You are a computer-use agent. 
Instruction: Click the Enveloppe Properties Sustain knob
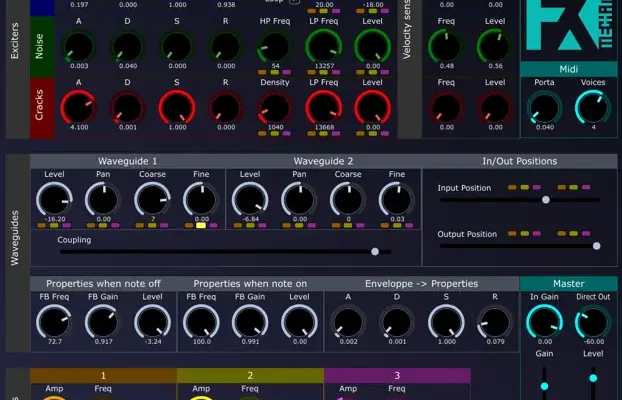(446, 322)
